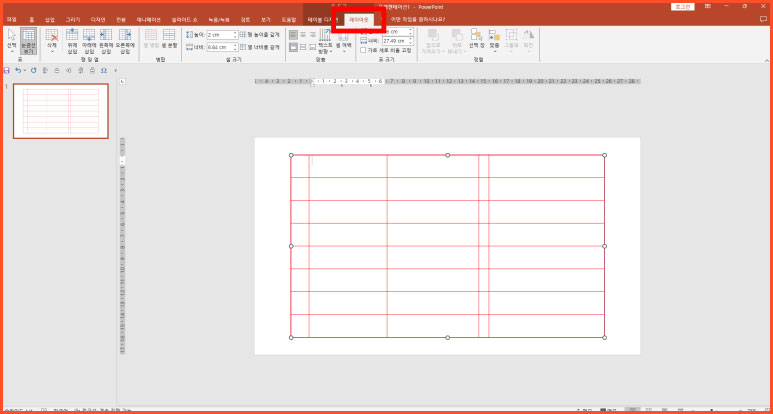Align cell text left
Viewport: 773px width, 414px height.
293,34
